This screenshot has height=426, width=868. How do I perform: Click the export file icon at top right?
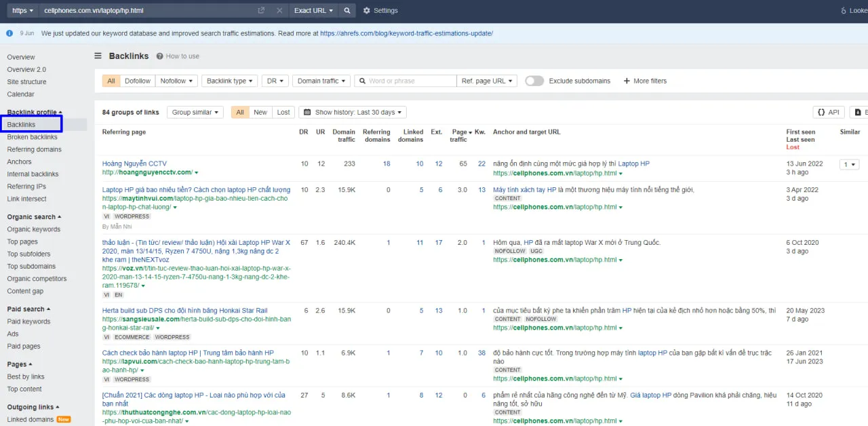tap(857, 112)
